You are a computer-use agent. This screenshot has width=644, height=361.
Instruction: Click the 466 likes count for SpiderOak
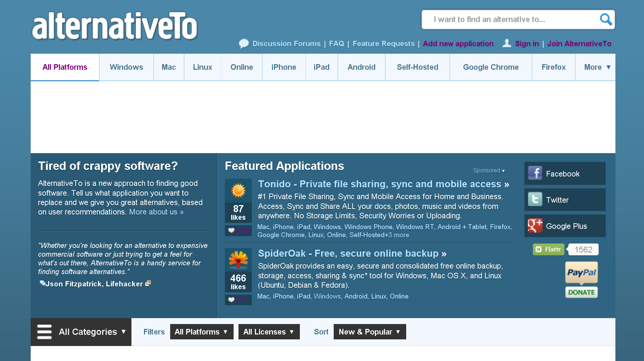point(238,282)
